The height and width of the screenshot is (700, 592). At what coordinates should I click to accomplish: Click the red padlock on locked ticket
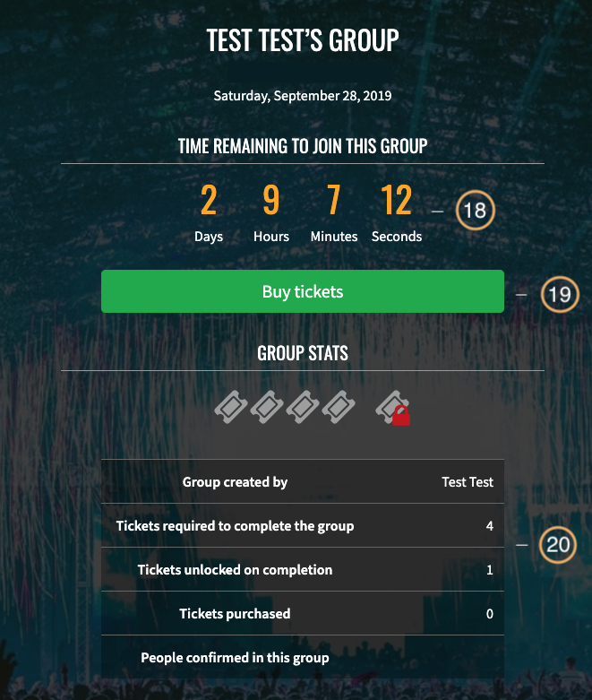point(401,416)
